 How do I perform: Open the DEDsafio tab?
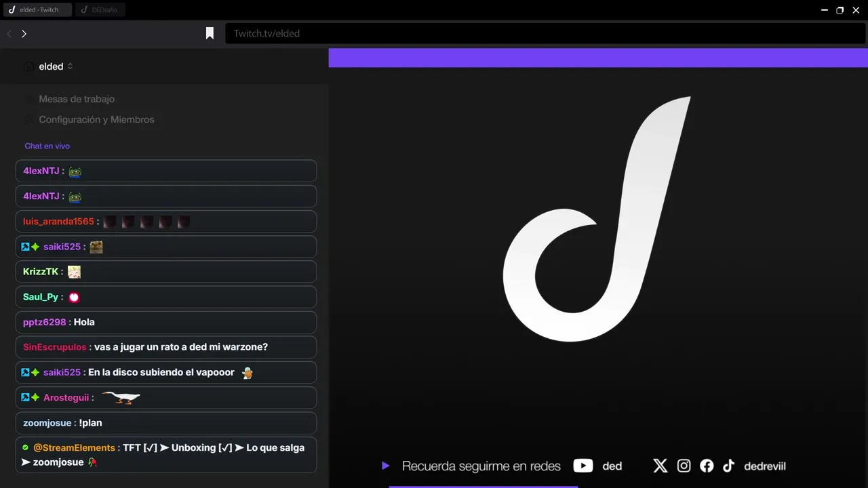coord(100,10)
